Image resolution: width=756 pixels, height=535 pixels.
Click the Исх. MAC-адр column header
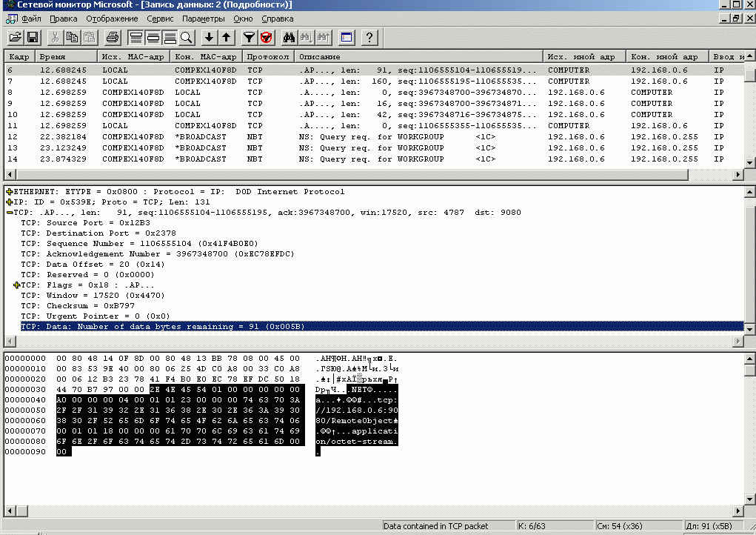coord(133,56)
